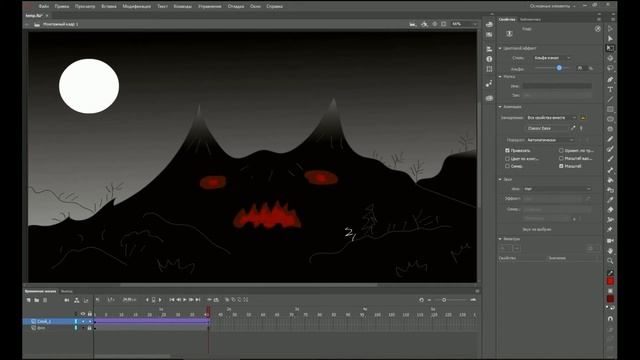Screen dimensions: 640x360
Task: Toggle the snap to objects magnet
Action: coord(610,319)
